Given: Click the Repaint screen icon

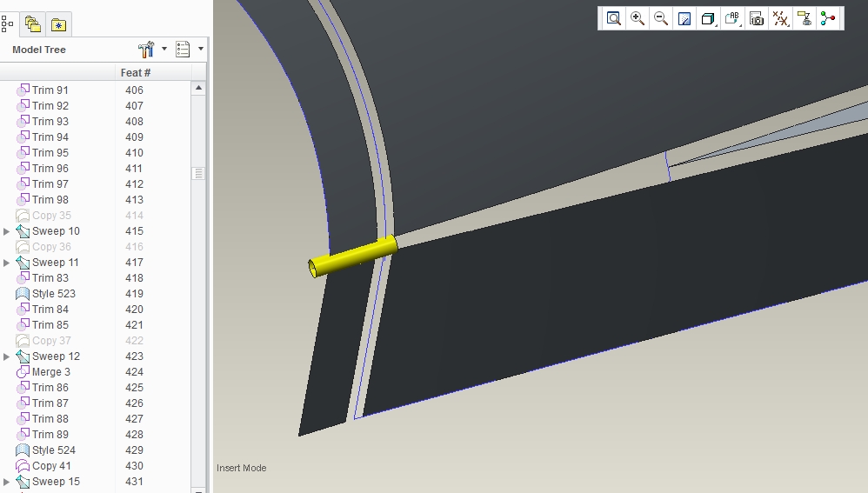Looking at the screenshot, I should point(684,19).
